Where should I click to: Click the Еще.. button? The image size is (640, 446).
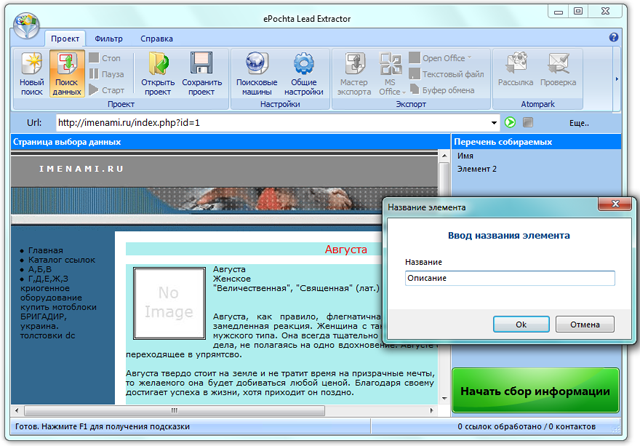pos(579,123)
